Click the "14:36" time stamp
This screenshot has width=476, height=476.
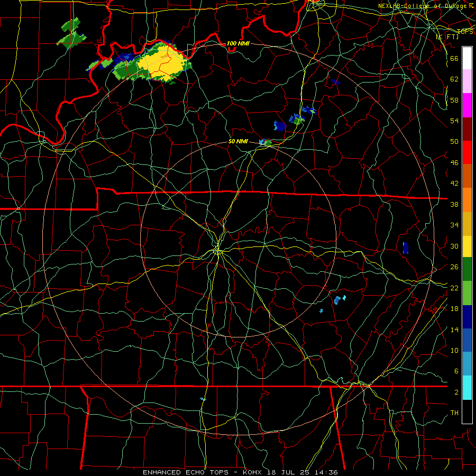coord(326,472)
